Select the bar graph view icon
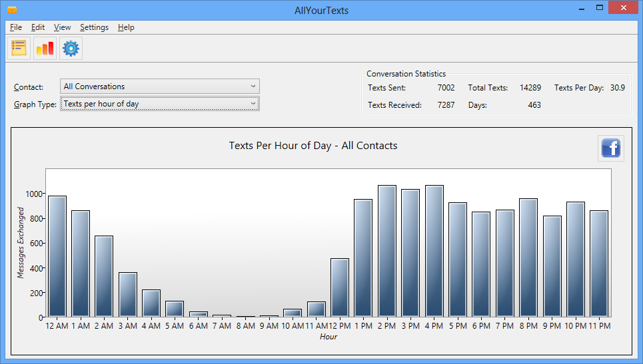The image size is (643, 364). [45, 49]
